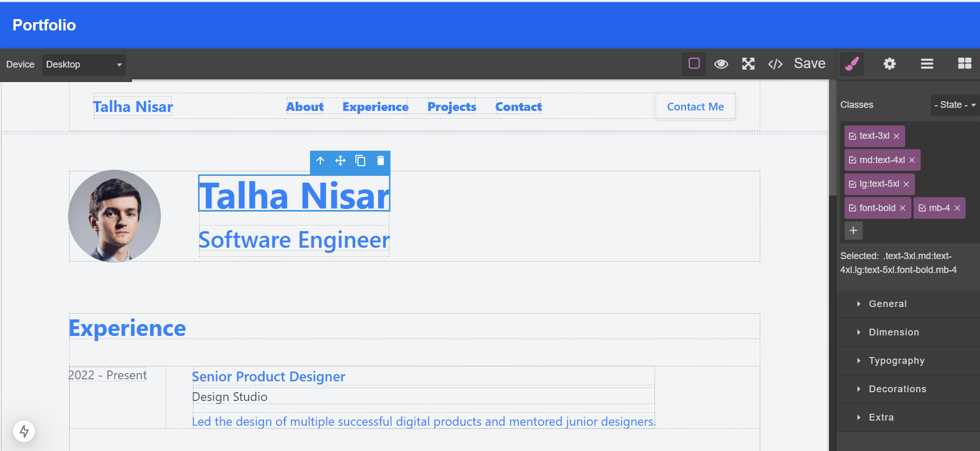980x451 pixels.
Task: Toggle the view components outline square icon
Action: point(694,64)
